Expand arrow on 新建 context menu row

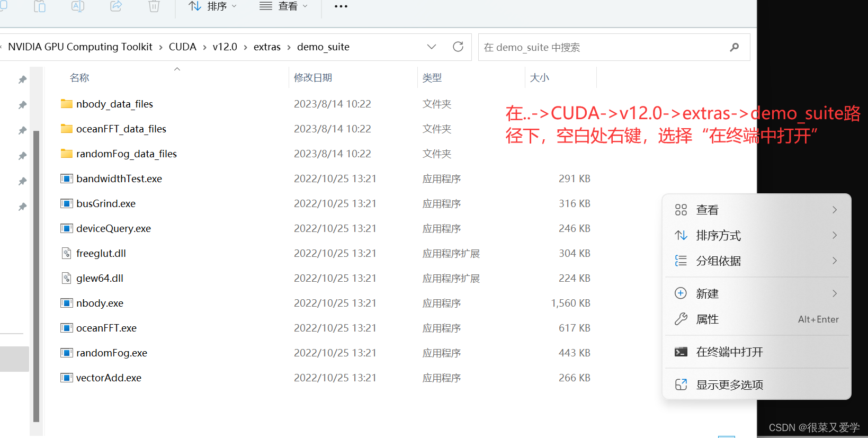[835, 293]
